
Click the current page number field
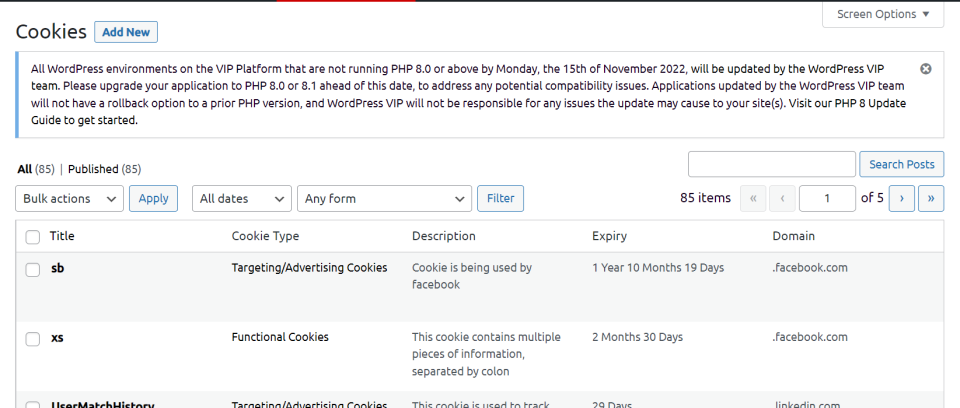(x=826, y=199)
